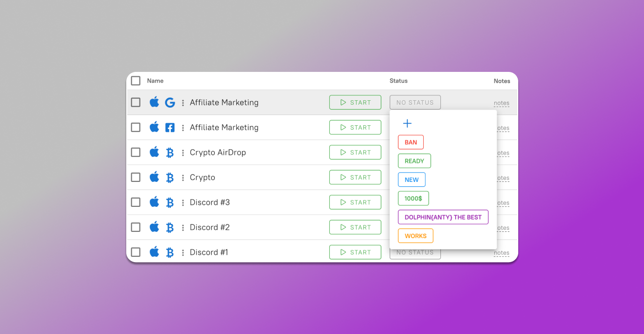The height and width of the screenshot is (334, 644).
Task: Pick the purple DOLPHIN{ANTY} THE BEST tag
Action: click(443, 217)
